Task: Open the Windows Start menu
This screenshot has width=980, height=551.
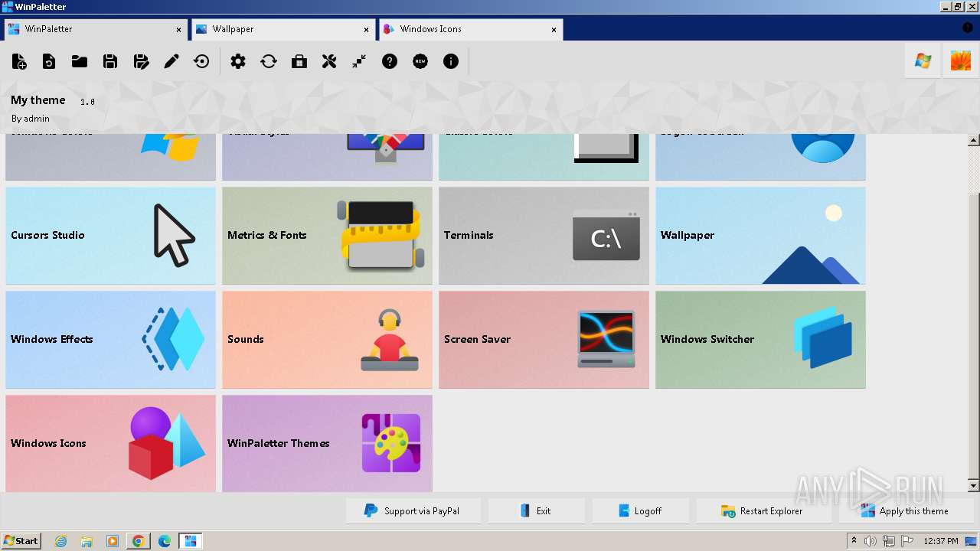Action: click(21, 541)
